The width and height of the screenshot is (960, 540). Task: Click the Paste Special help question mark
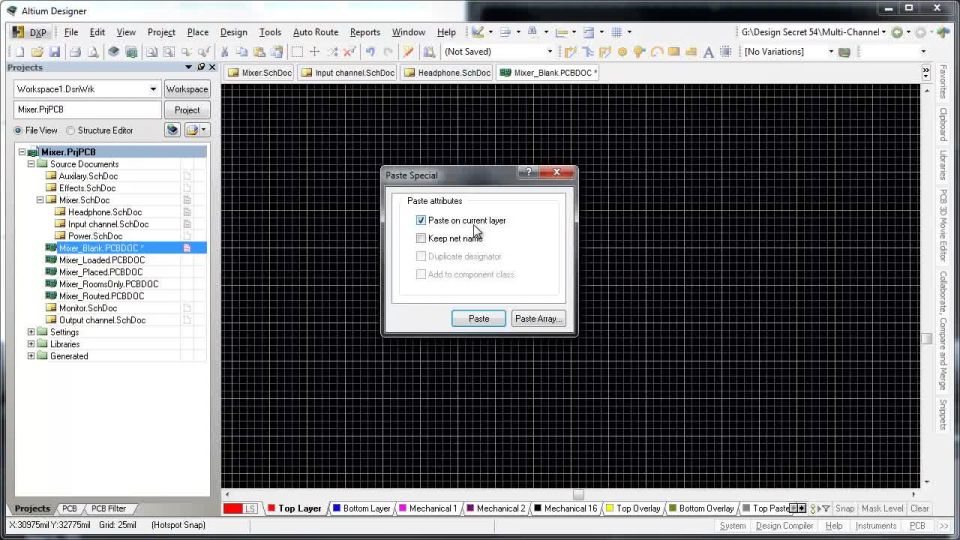(529, 172)
